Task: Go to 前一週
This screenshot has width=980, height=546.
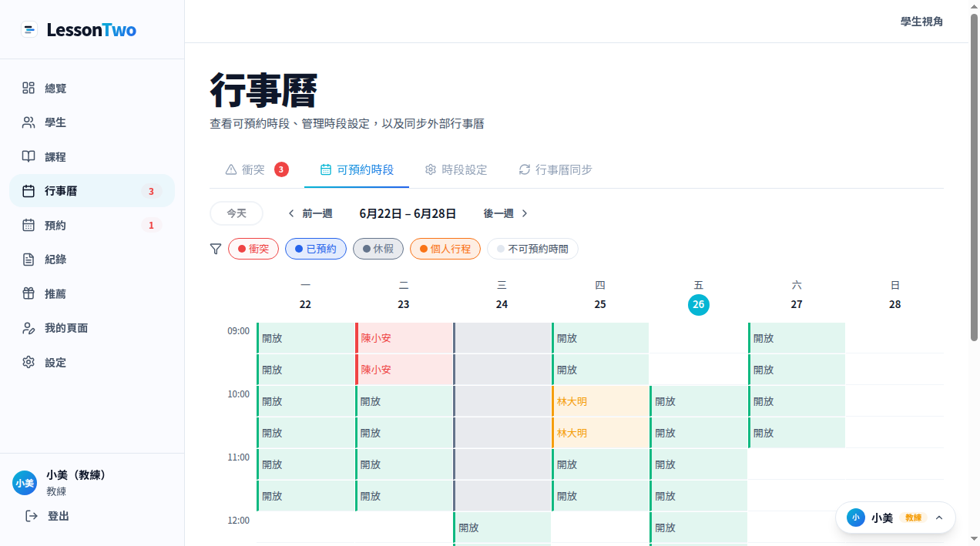Action: point(310,213)
